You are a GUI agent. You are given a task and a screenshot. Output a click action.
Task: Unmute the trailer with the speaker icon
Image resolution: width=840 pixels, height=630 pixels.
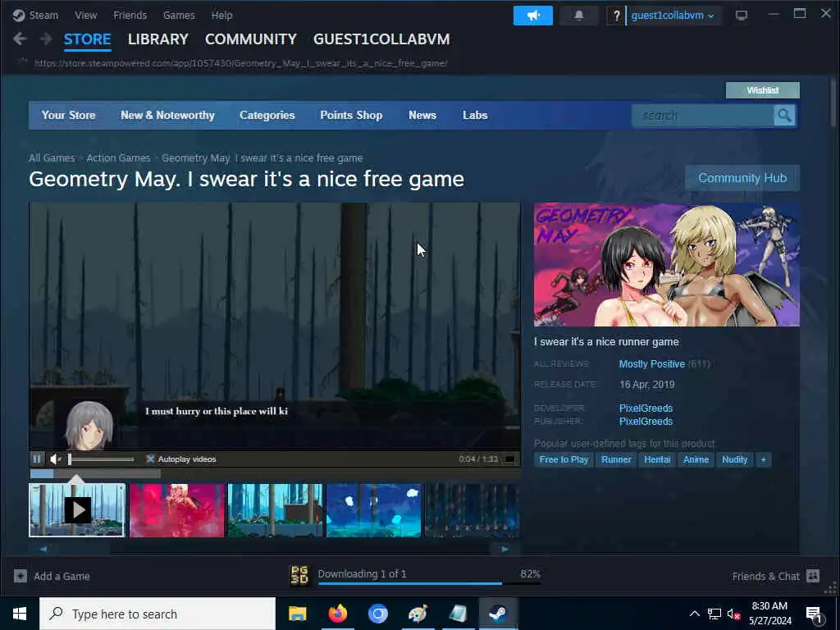pyautogui.click(x=56, y=459)
